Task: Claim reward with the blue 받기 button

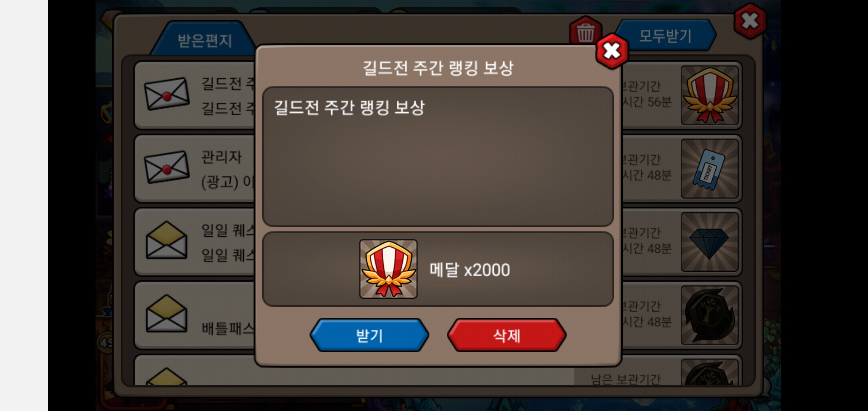Action: coord(369,335)
